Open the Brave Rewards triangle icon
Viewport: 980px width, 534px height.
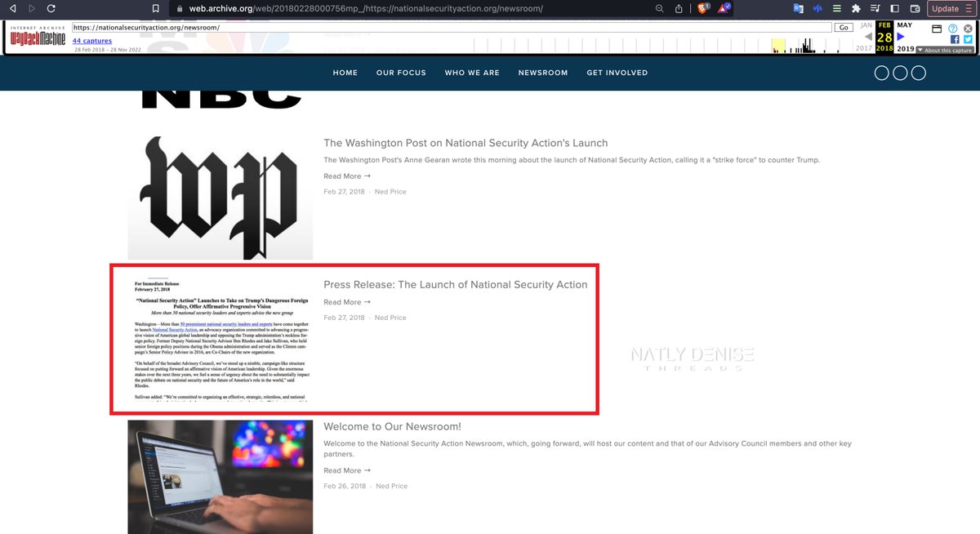(724, 8)
